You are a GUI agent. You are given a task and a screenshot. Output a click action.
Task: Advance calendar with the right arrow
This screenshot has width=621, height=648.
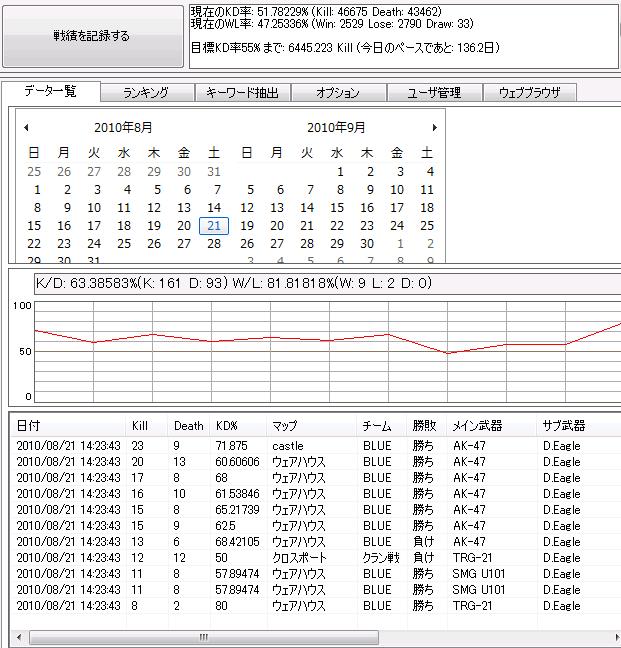(x=434, y=127)
